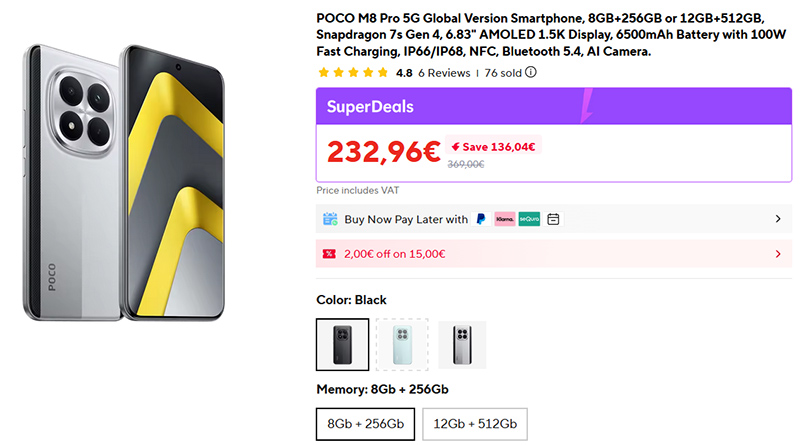This screenshot has width=800, height=445.
Task: Select the 12Gb + 512Gb memory option
Action: (x=474, y=424)
